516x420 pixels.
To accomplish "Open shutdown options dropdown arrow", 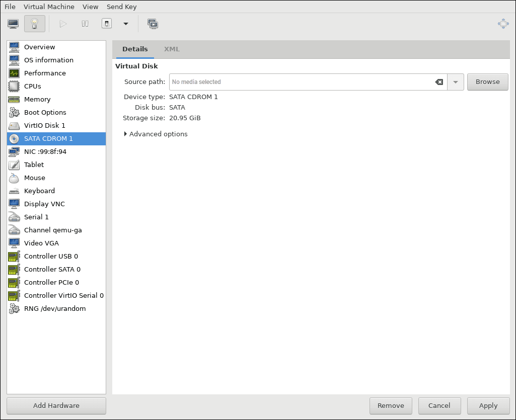I will point(126,24).
